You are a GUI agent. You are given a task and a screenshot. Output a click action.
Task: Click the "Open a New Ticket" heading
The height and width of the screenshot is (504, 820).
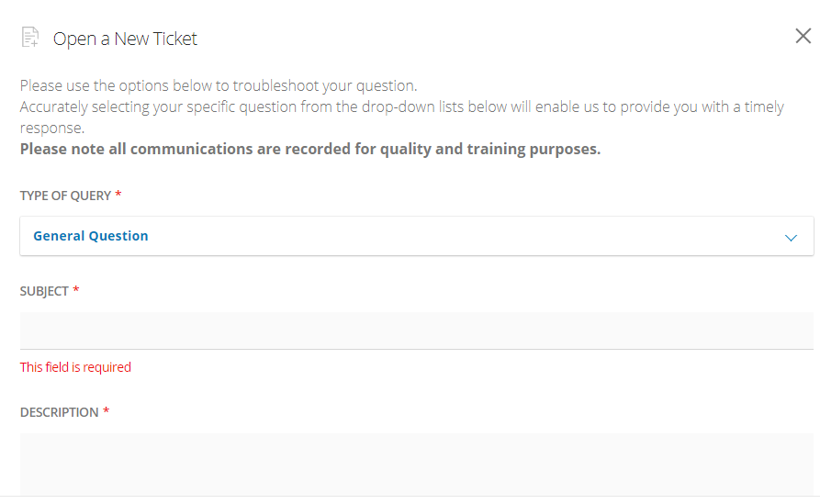[x=125, y=39]
